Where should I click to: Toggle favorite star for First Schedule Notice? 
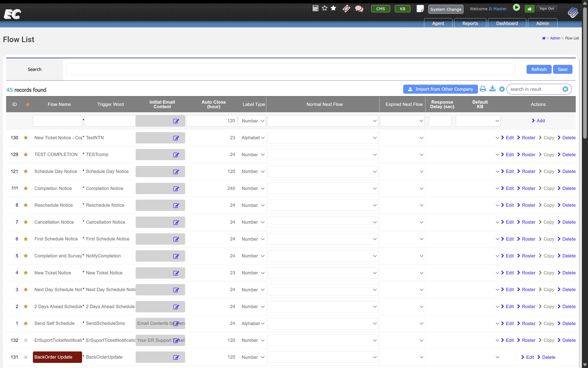[26, 239]
